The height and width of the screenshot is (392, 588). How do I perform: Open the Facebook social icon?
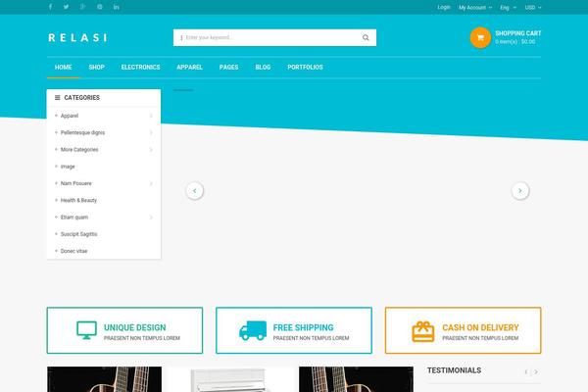tap(50, 7)
